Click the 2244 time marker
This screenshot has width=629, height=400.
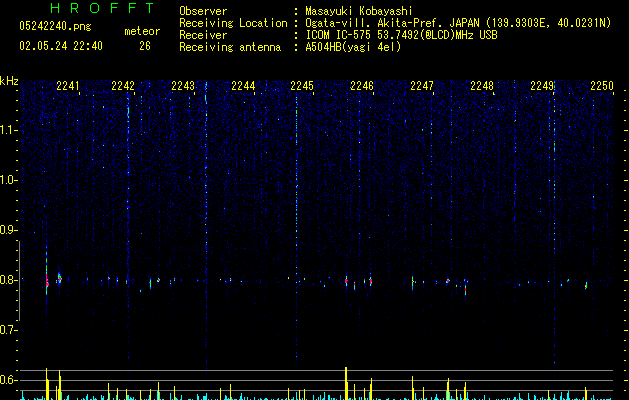[243, 86]
